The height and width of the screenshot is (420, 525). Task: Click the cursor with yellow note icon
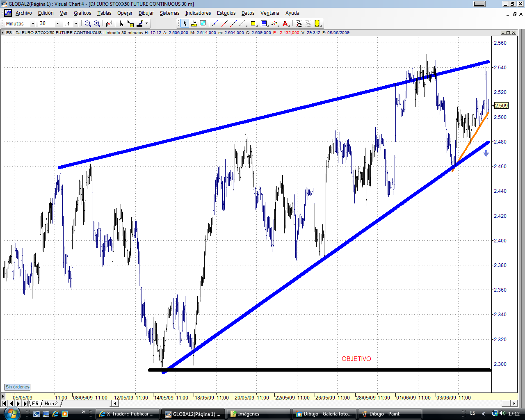[130, 24]
